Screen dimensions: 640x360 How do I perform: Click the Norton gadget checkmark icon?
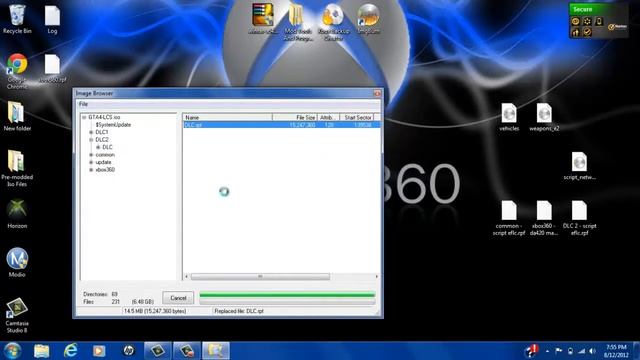(587, 32)
